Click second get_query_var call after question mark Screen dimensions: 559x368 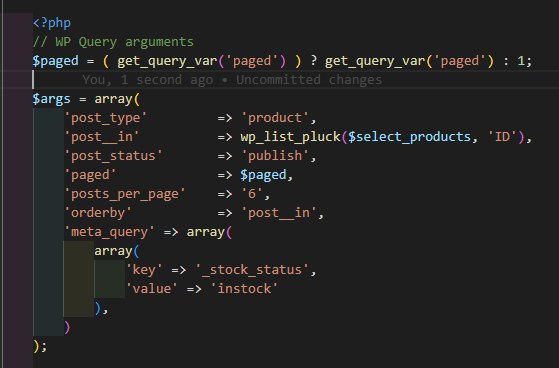(375, 61)
